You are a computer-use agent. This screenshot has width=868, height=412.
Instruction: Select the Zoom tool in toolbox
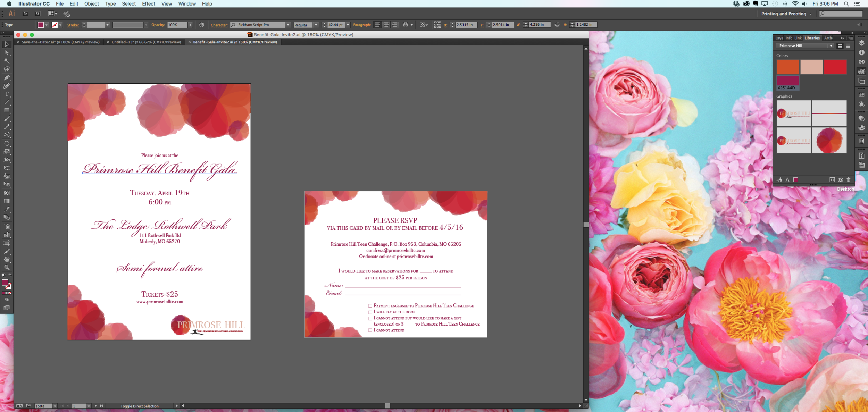tap(7, 268)
